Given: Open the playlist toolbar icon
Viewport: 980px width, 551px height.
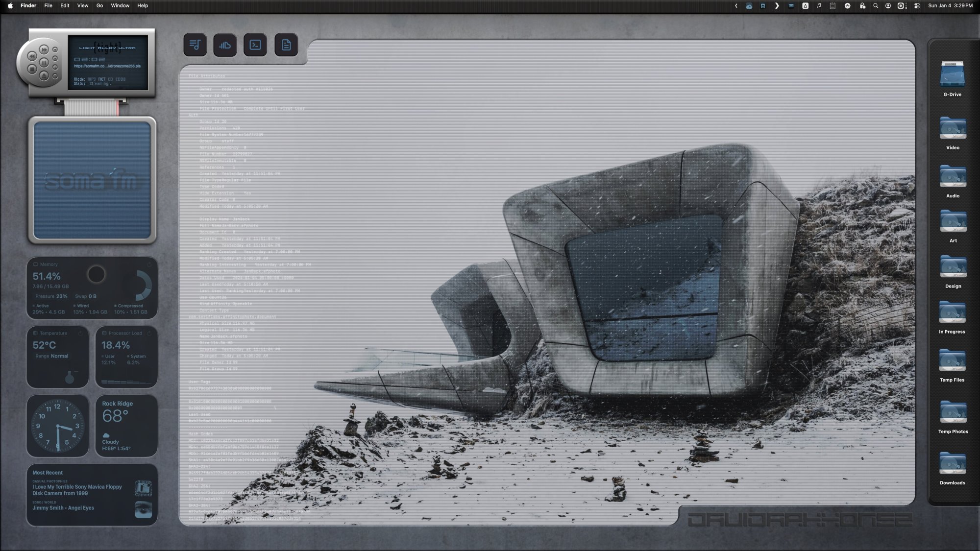Looking at the screenshot, I should (195, 45).
